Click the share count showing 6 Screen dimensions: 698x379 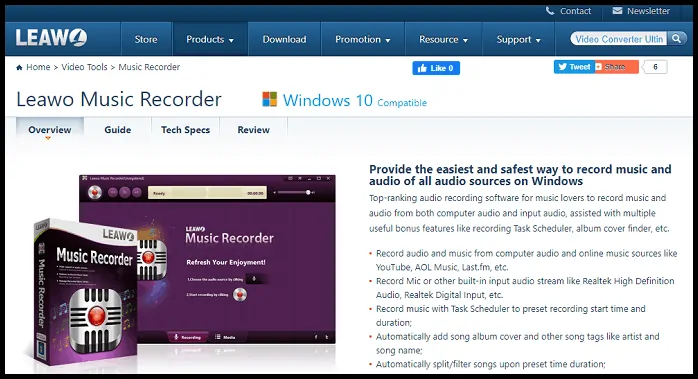point(655,67)
